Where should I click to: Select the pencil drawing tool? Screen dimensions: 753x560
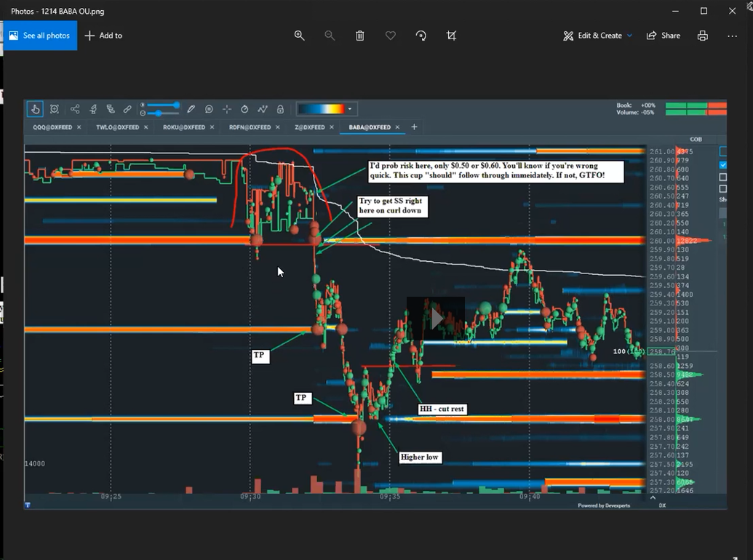pos(191,109)
